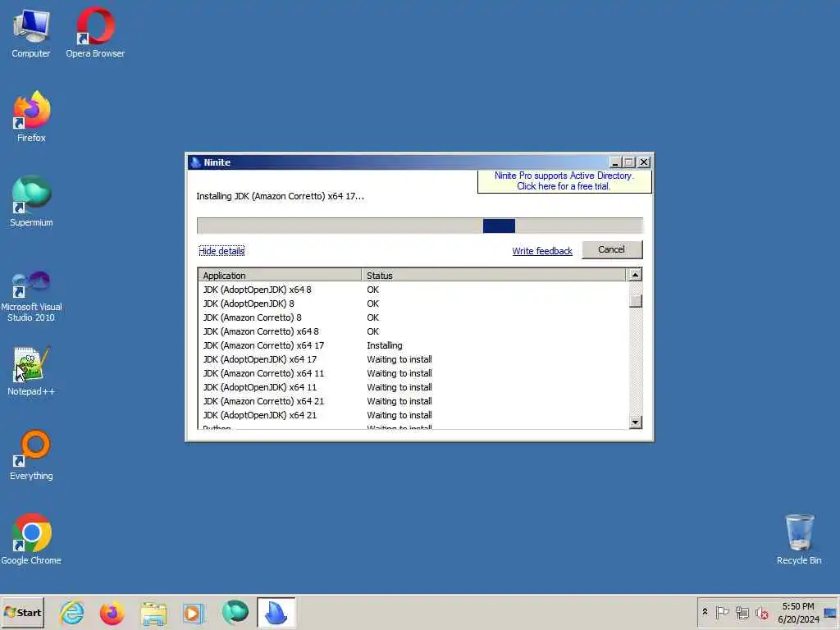Click the Installing status cell

point(385,345)
